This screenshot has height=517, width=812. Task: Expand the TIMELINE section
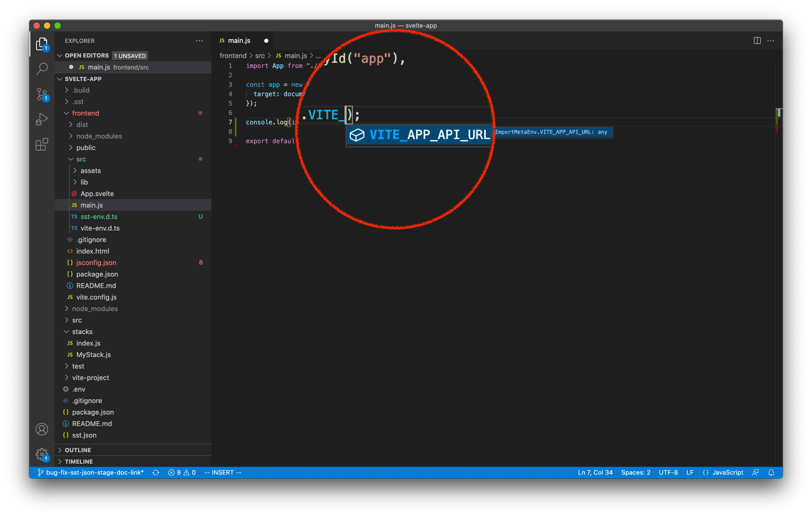point(79,461)
